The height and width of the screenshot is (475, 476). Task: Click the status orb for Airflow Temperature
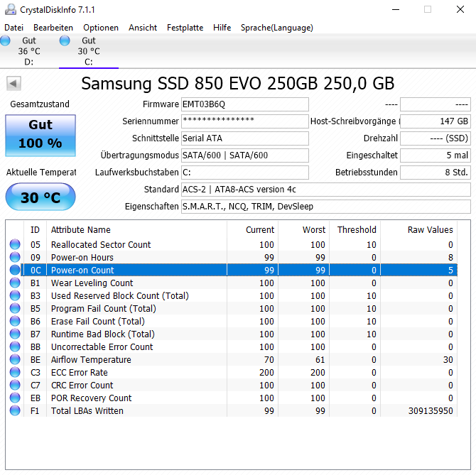pyautogui.click(x=15, y=359)
